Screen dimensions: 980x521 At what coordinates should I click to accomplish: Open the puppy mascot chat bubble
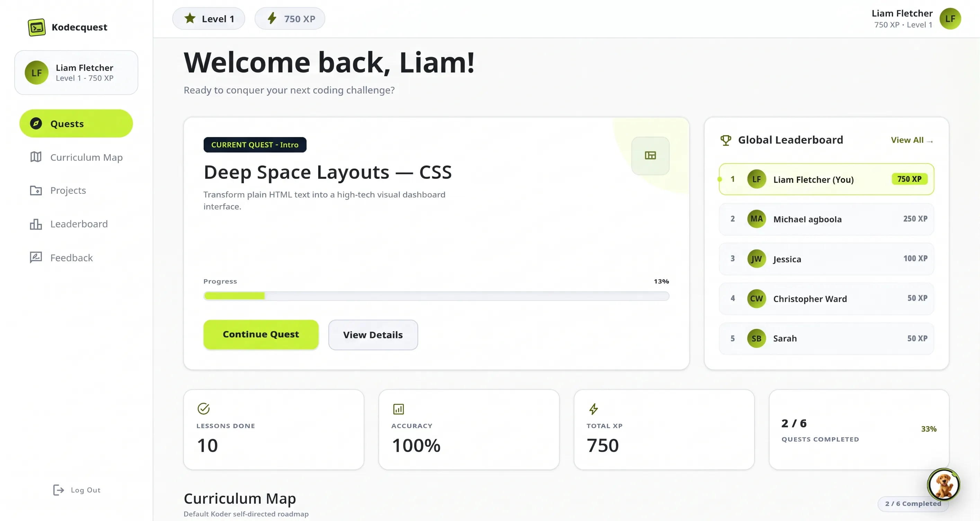point(944,484)
